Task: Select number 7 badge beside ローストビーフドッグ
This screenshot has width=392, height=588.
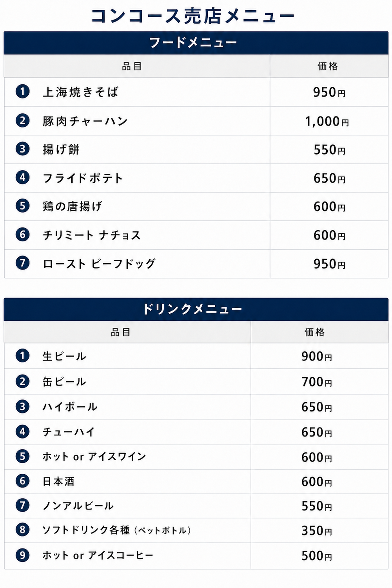Action: [22, 262]
